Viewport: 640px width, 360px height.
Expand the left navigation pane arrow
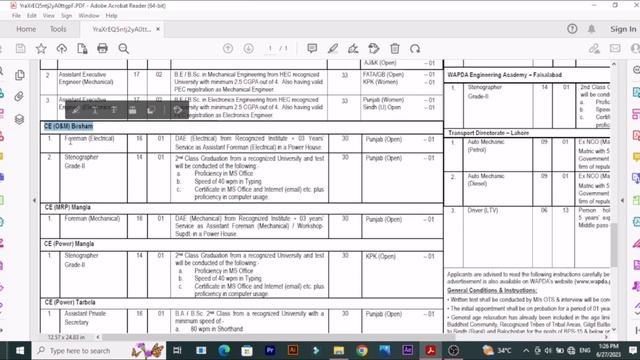point(34,200)
